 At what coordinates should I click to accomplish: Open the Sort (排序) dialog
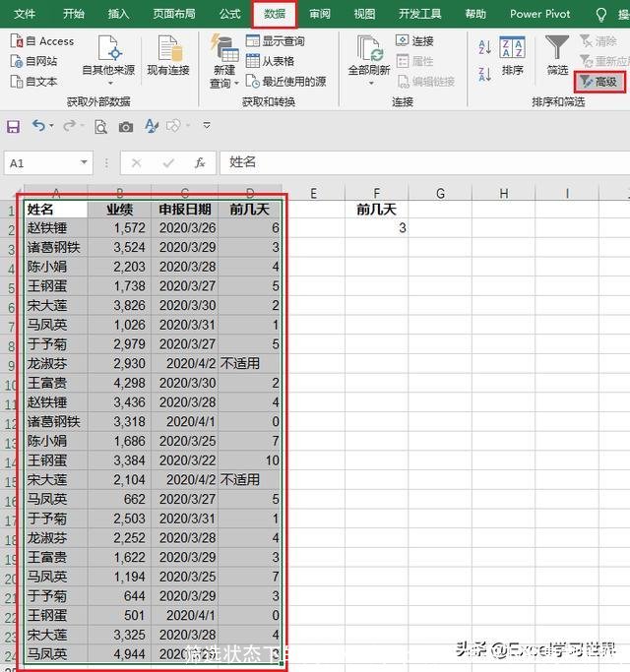tap(512, 56)
